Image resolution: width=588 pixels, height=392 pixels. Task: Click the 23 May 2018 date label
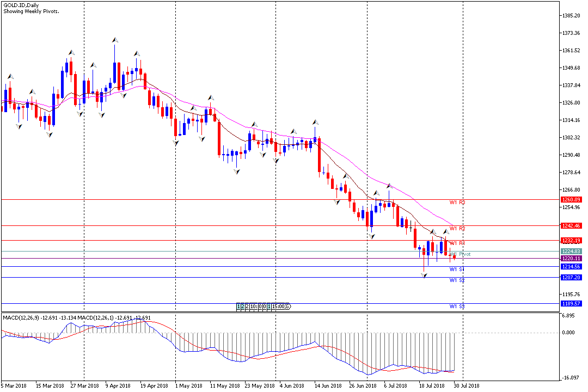pos(260,386)
